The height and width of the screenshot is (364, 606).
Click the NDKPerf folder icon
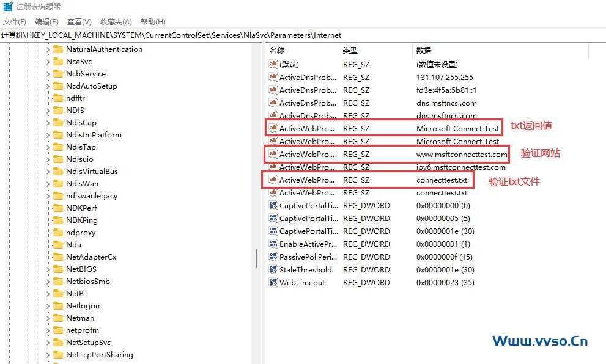(x=58, y=208)
